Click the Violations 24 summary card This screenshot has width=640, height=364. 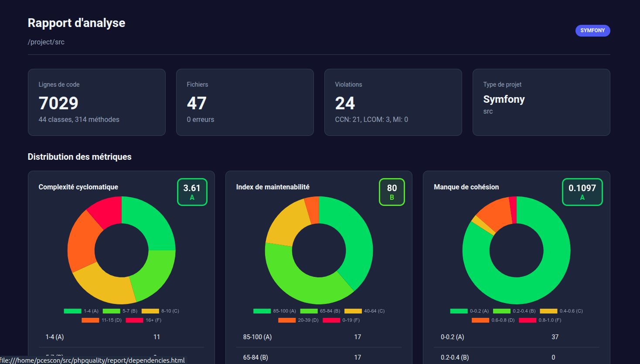click(393, 102)
